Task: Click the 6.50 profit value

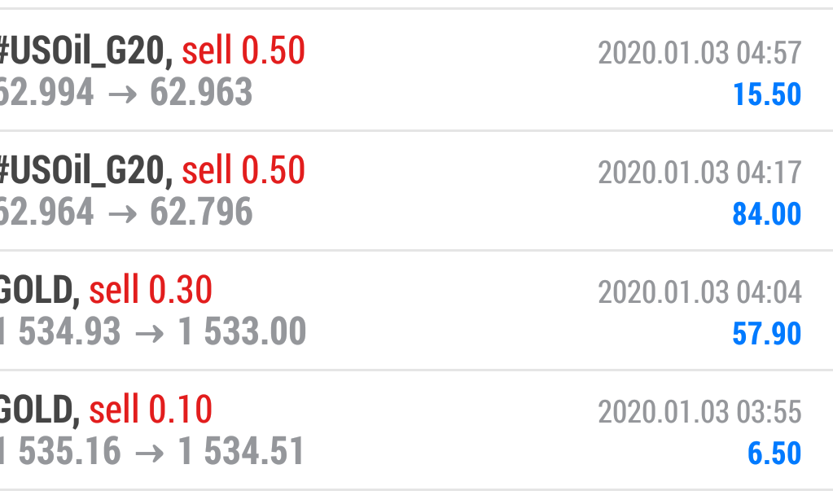Action: click(774, 453)
